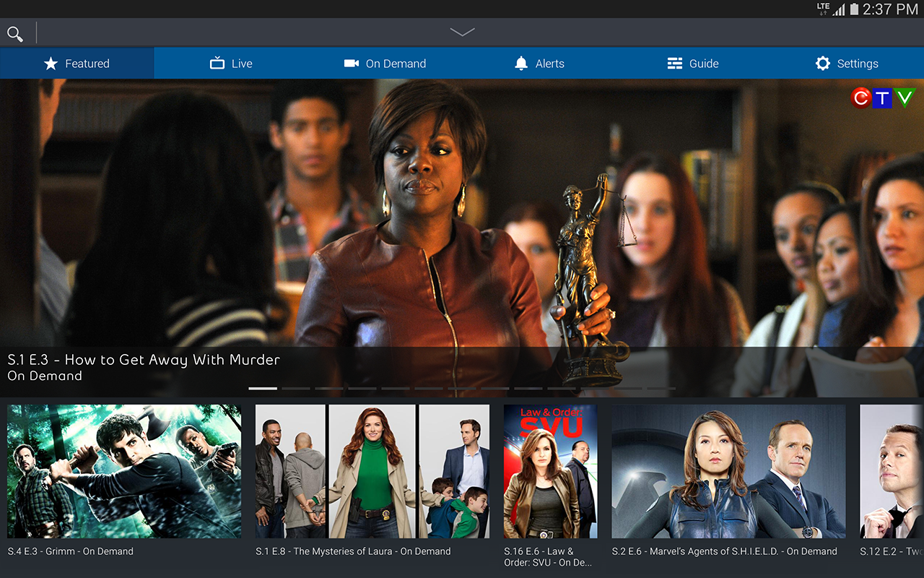Select the list icon next to Guide

coord(674,63)
